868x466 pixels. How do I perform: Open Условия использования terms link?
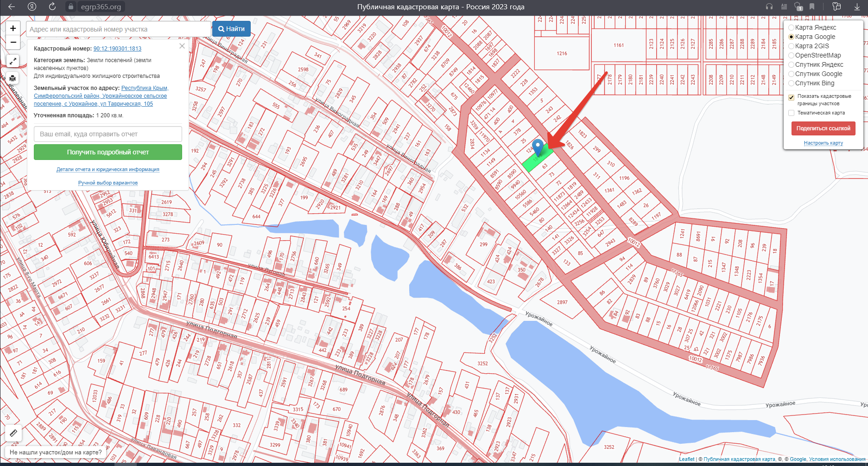coord(837,460)
